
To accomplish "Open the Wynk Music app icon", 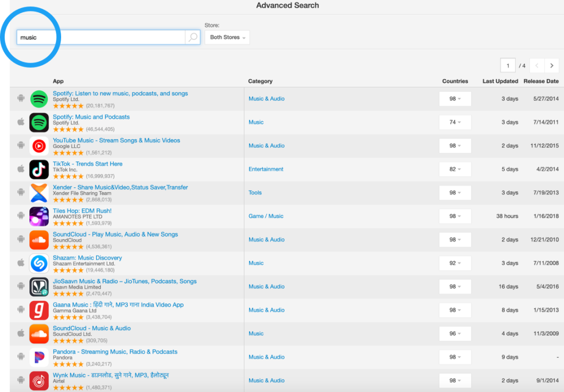I will tap(39, 381).
